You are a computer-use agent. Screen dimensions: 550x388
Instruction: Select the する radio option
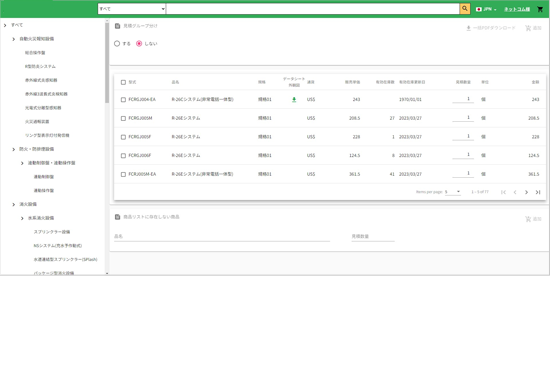pos(117,44)
